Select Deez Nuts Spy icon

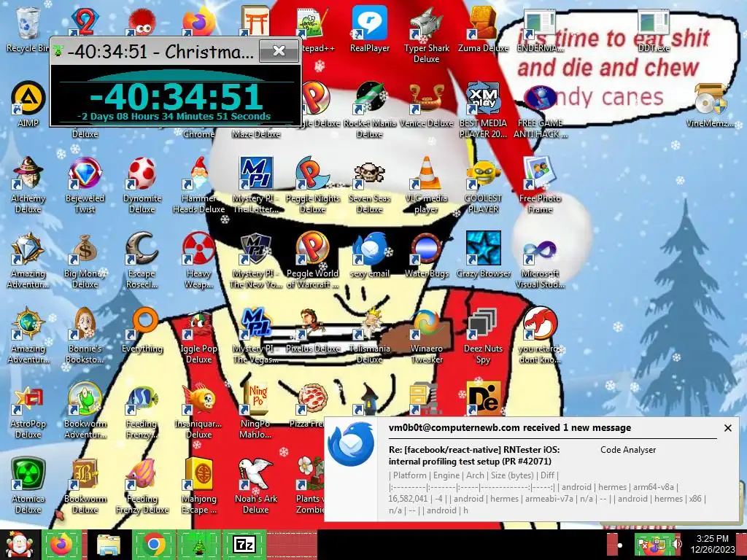coord(483,324)
